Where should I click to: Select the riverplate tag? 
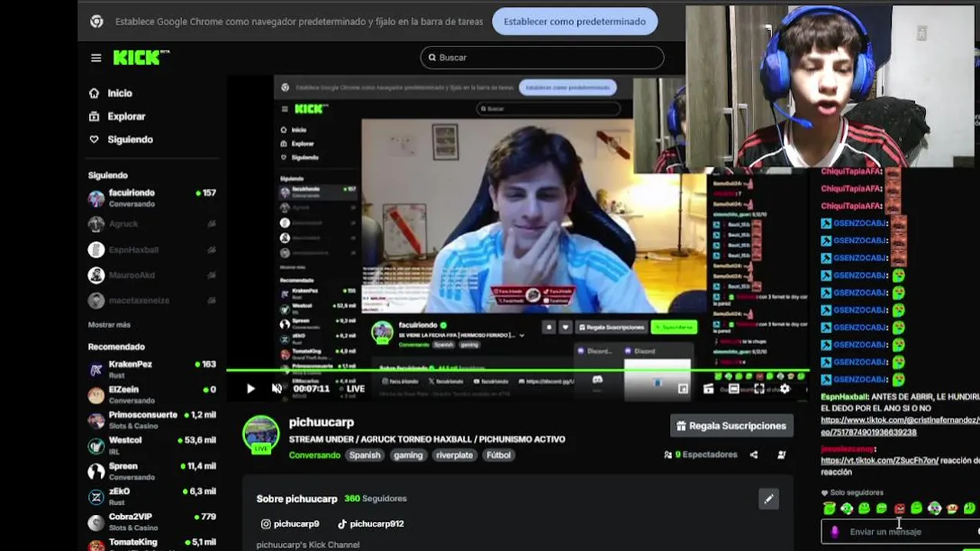click(x=454, y=455)
